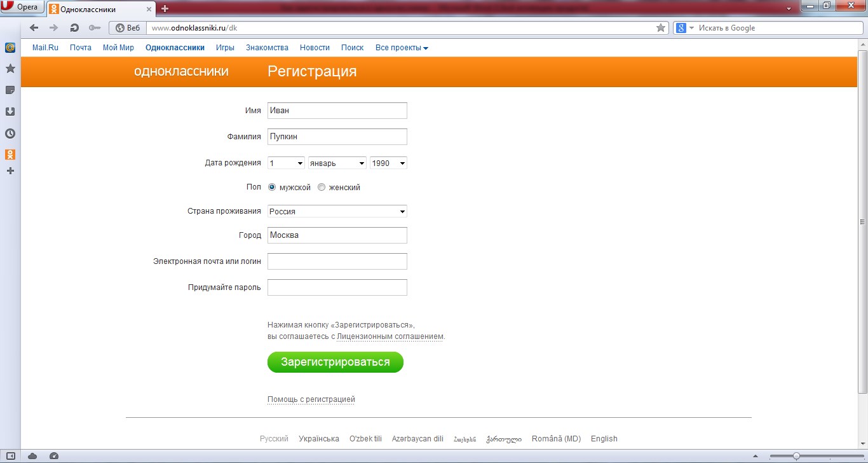Open Лицензионным соглашением link
868x463 pixels.
pyautogui.click(x=390, y=336)
